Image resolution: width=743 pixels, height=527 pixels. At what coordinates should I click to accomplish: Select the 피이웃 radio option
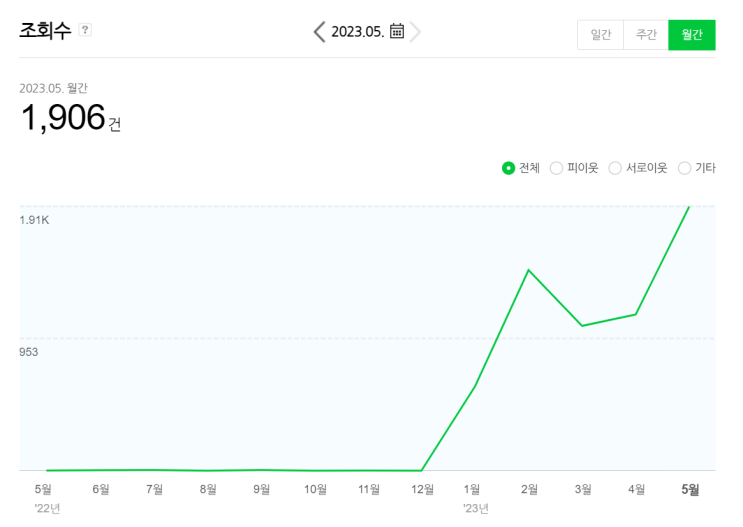557,168
